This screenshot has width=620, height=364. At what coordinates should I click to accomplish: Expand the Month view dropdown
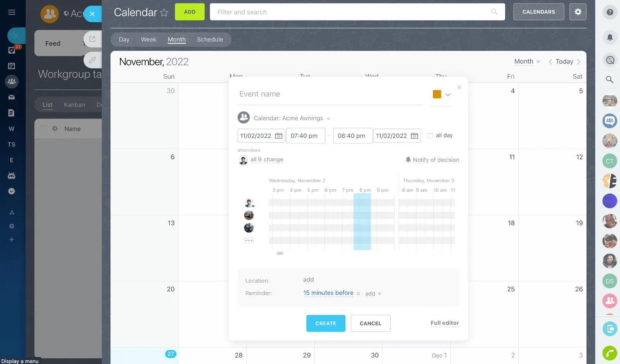pos(527,62)
